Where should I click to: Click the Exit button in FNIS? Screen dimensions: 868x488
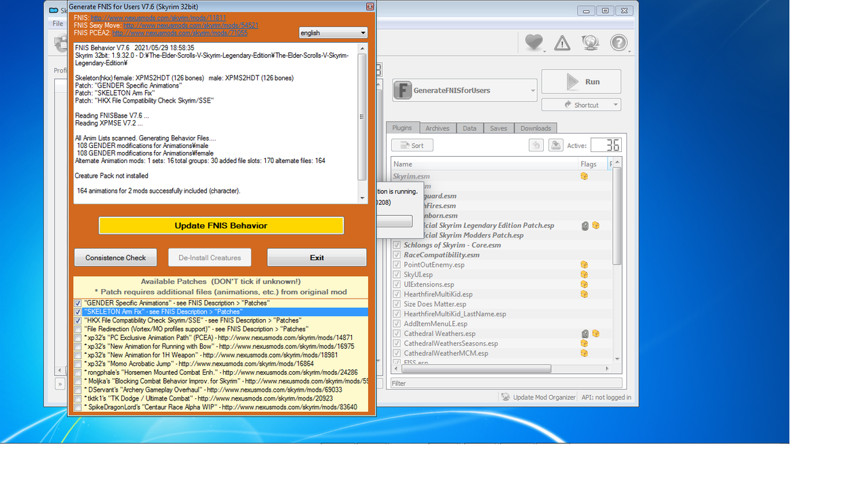pos(317,257)
